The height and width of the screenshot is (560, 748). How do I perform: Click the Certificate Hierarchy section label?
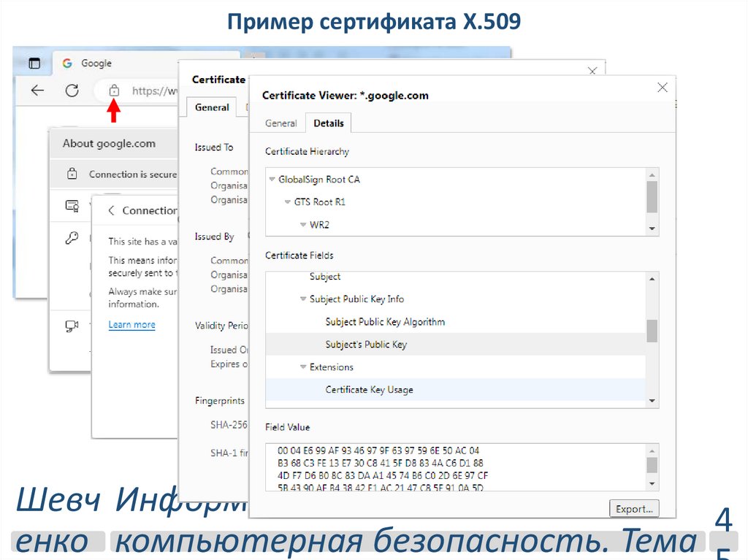pyautogui.click(x=308, y=151)
